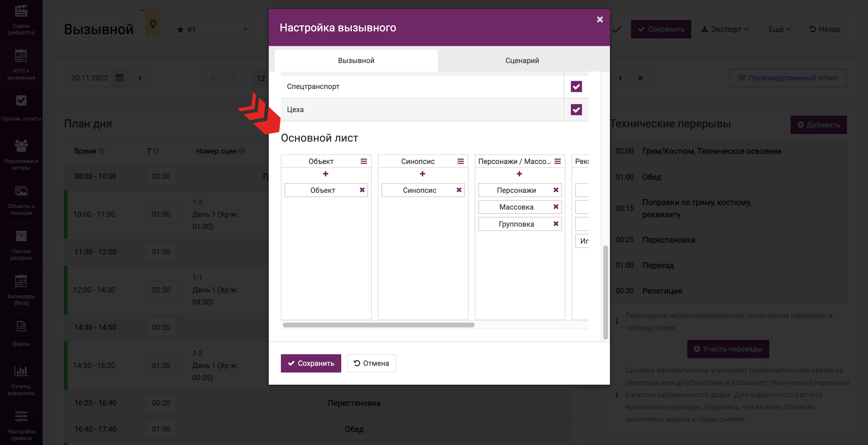868x445 pixels.
Task: Open the Ещё dropdown
Action: pyautogui.click(x=779, y=29)
